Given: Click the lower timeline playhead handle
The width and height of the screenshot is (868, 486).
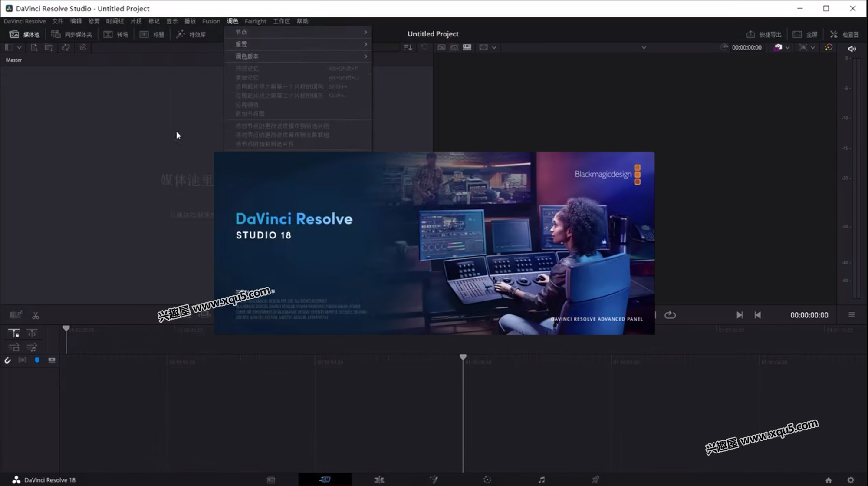Looking at the screenshot, I should pyautogui.click(x=463, y=357).
